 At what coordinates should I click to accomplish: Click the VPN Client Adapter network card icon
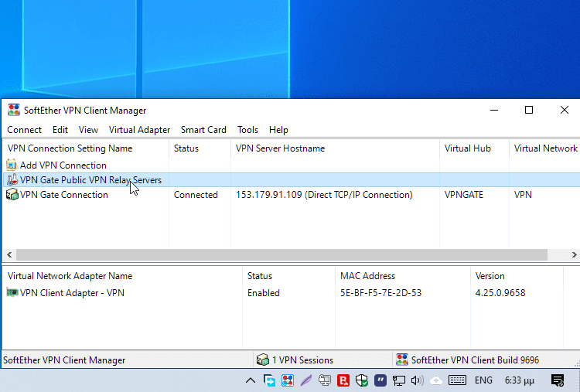[x=12, y=292]
